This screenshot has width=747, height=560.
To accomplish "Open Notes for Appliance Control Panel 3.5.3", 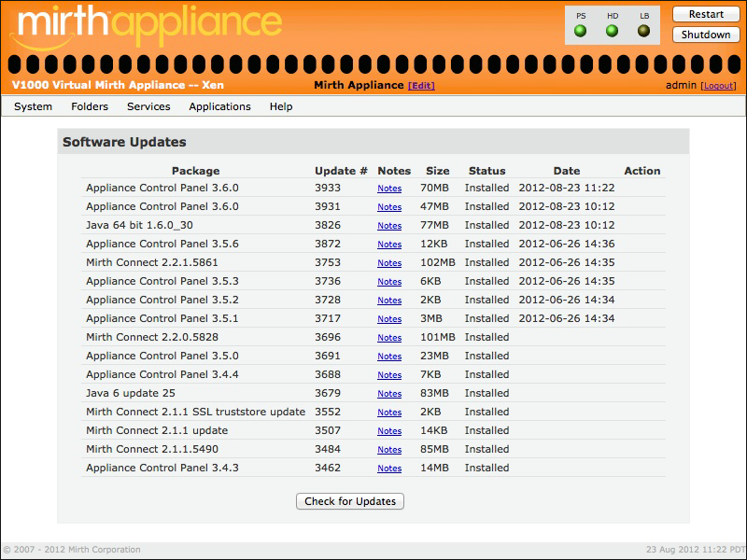I will pyautogui.click(x=389, y=282).
